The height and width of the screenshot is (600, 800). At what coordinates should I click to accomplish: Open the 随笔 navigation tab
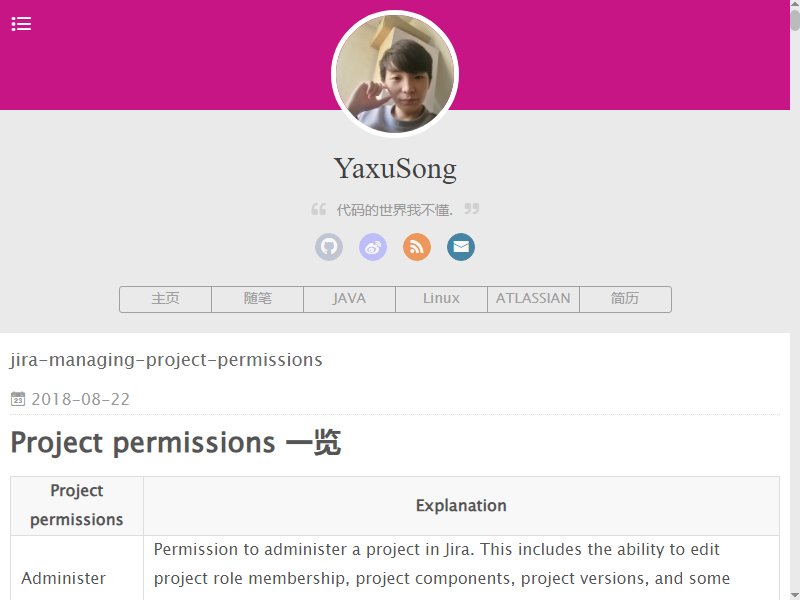(258, 299)
